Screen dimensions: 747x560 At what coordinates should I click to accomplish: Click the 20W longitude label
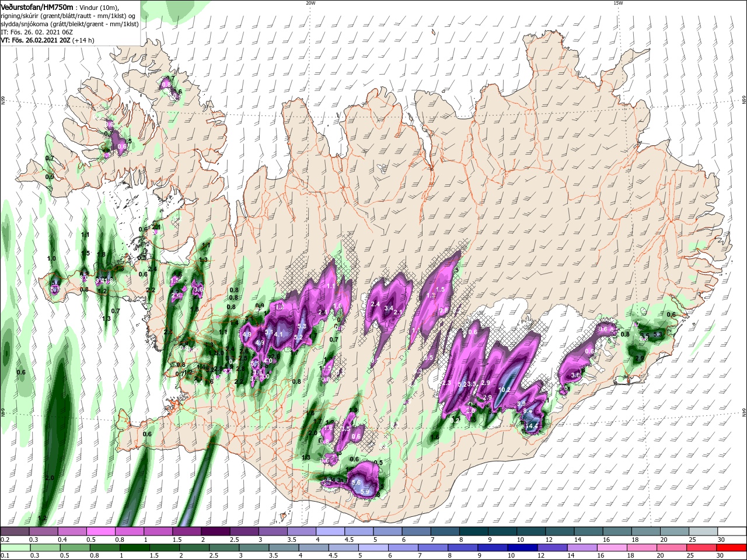click(310, 3)
